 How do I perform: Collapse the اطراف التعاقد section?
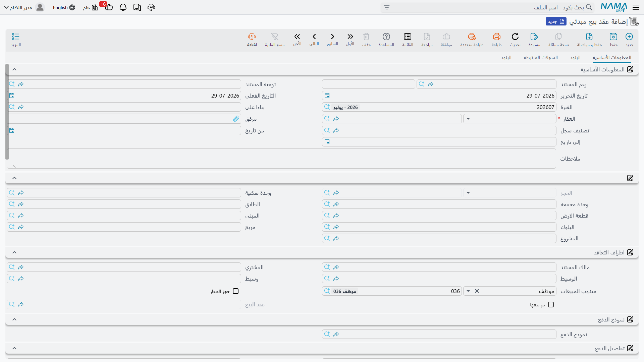pyautogui.click(x=14, y=252)
